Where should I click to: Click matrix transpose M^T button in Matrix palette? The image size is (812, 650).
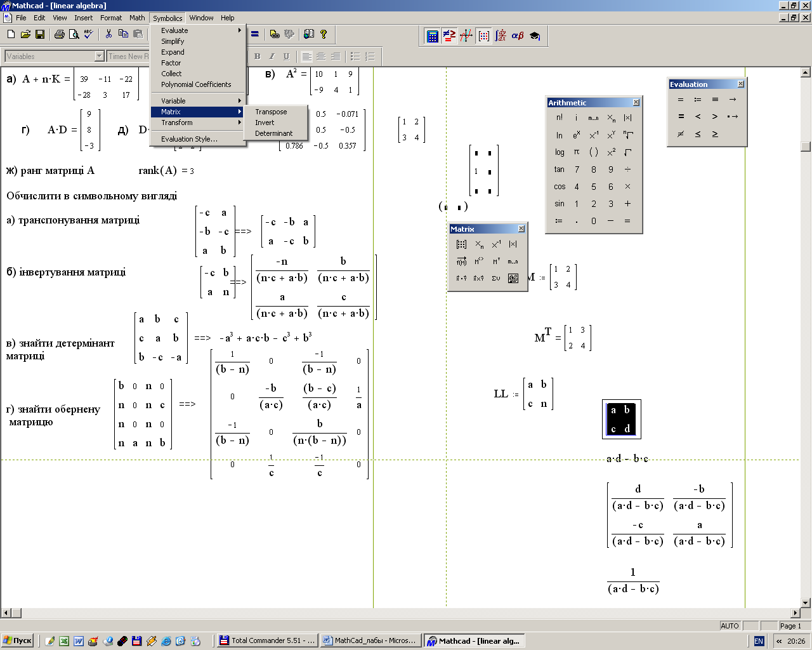[x=496, y=262]
